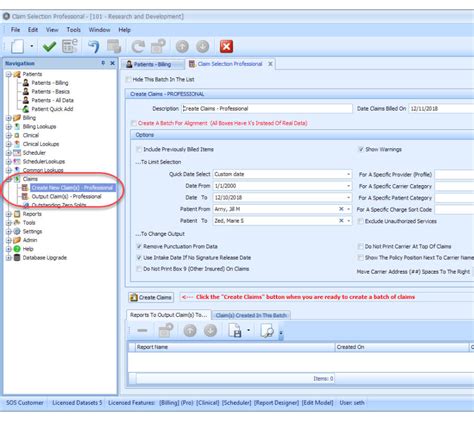Expand the Settings tree node

(9, 231)
